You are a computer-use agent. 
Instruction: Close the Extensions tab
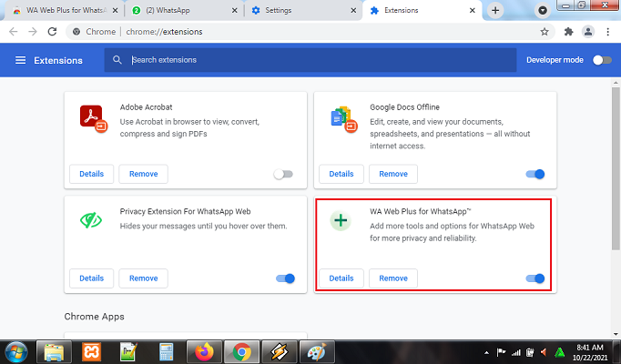point(472,11)
